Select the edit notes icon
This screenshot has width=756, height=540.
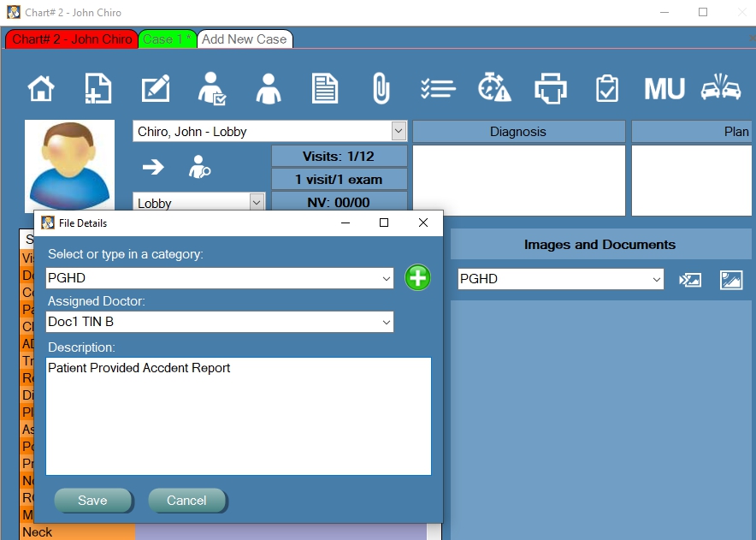click(x=154, y=87)
